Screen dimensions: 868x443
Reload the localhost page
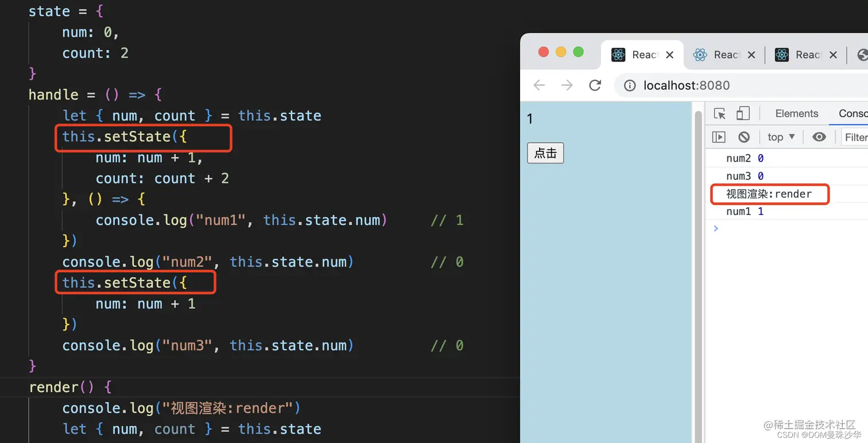(595, 86)
